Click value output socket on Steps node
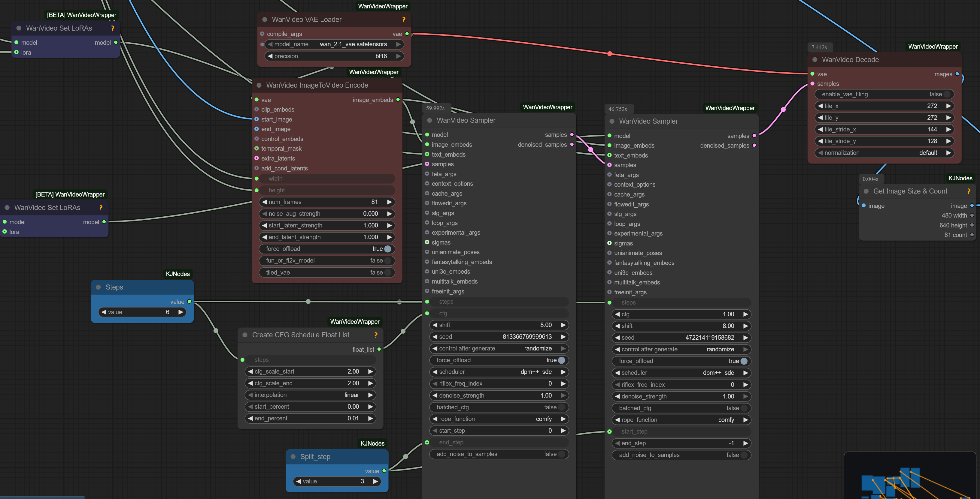This screenshot has width=980, height=499. [x=189, y=301]
